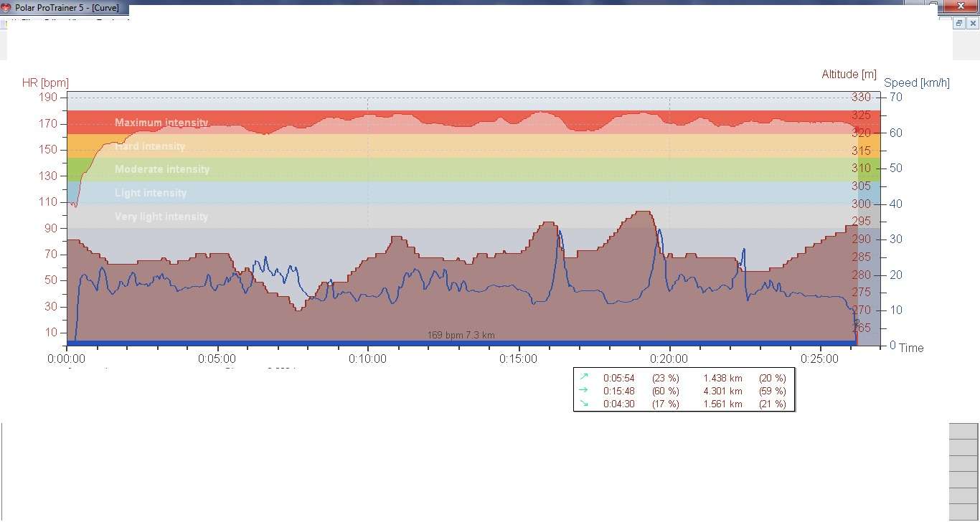This screenshot has width=980, height=522.
Task: Click the downhill duration value 0:04:30
Action: pos(620,404)
